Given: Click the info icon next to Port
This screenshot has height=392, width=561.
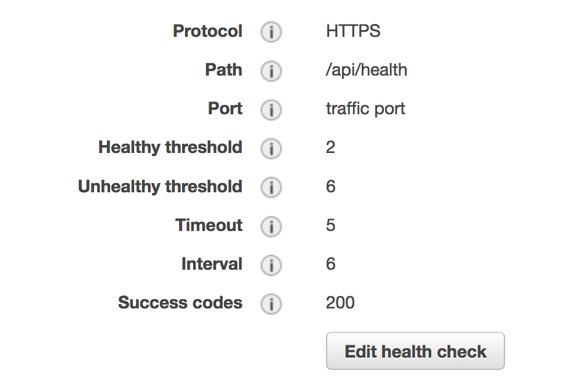Looking at the screenshot, I should coord(271,109).
